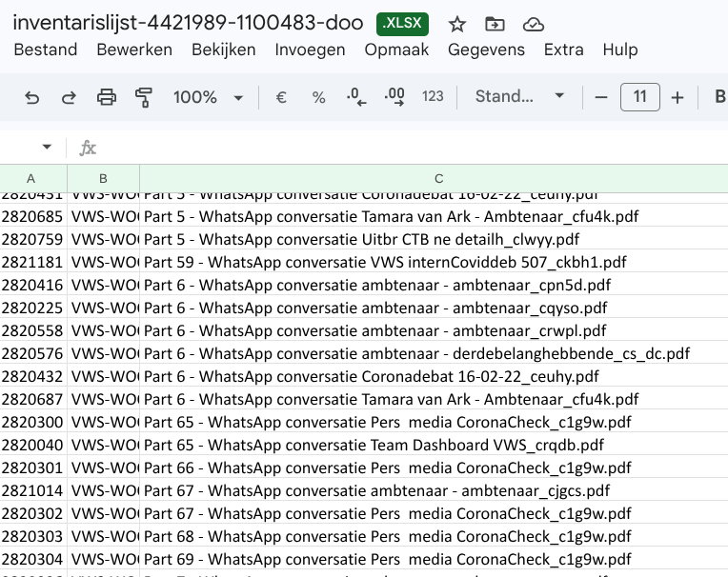
Task: Select cell 'Part 5 - WhatsApp conversatie Uitbr CTB'
Action: click(434, 239)
